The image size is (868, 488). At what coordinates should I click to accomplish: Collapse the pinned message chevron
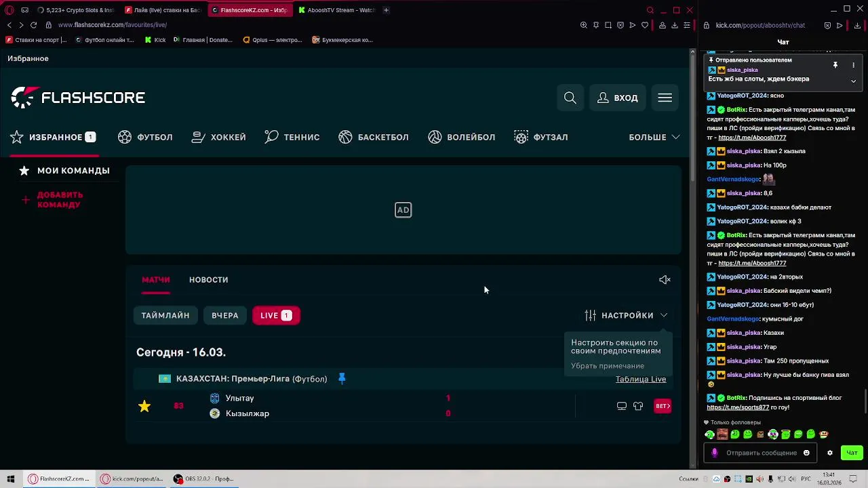(x=853, y=81)
